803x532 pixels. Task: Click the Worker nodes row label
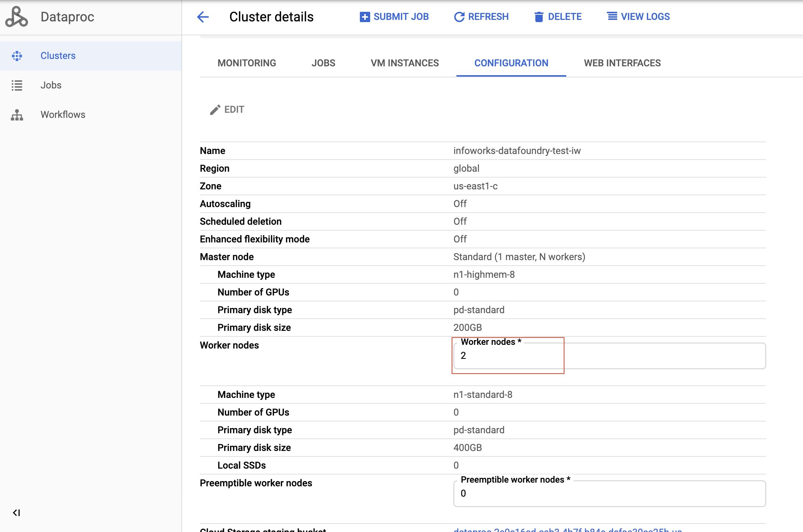(x=229, y=345)
